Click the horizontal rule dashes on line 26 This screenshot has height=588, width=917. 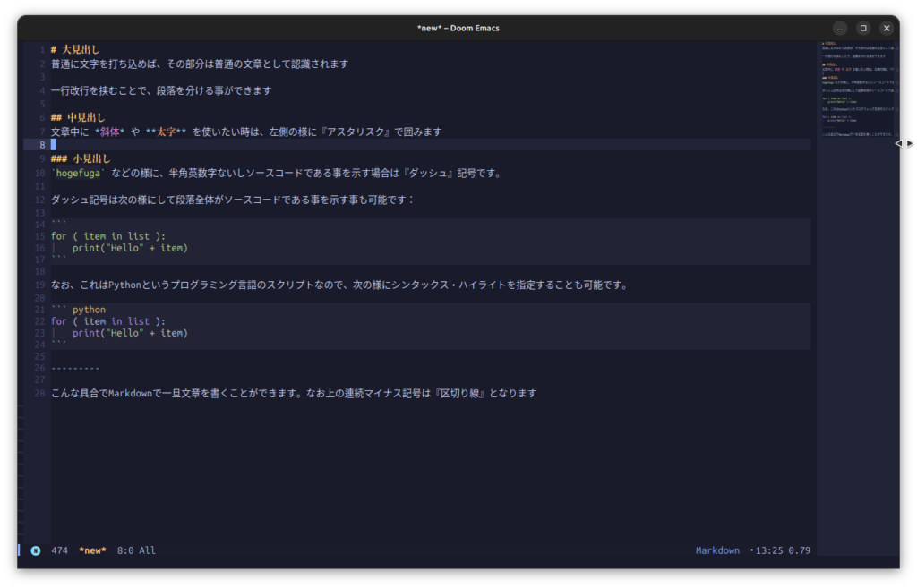pos(75,368)
